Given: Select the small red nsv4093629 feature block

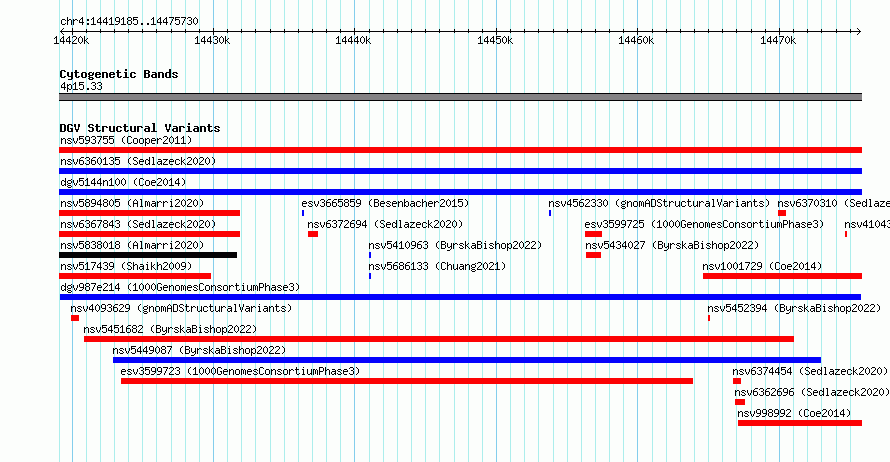Looking at the screenshot, I should [x=75, y=318].
